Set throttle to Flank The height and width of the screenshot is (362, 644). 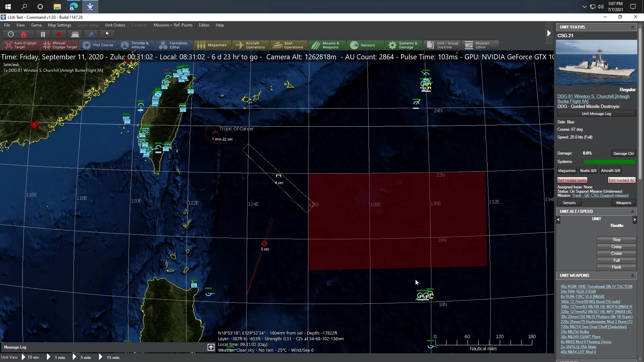[x=616, y=267]
